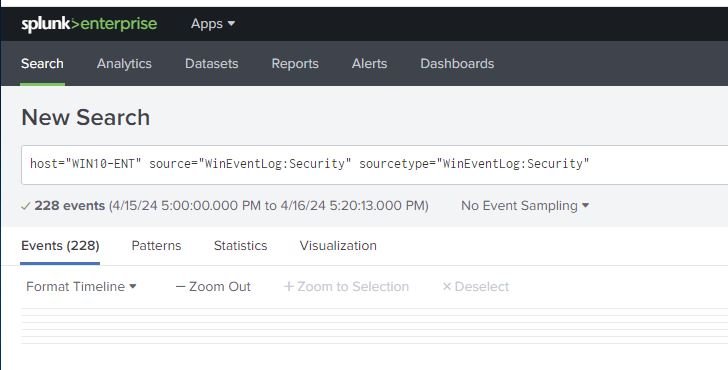Screen dimensions: 728x370
Task: Go to the Search nav tab
Action: point(42,64)
